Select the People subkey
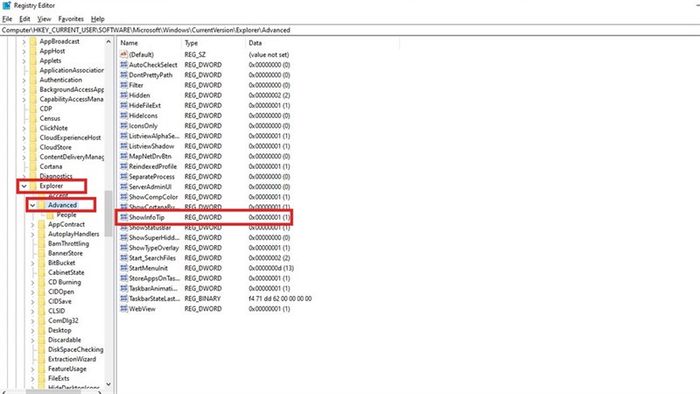Image resolution: width=700 pixels, height=394 pixels. pyautogui.click(x=66, y=215)
